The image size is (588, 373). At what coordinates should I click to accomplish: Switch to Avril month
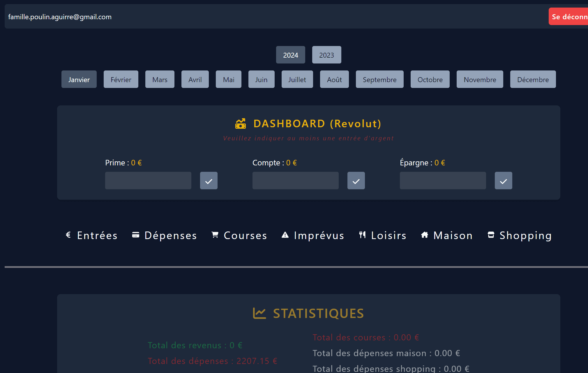[x=195, y=79]
